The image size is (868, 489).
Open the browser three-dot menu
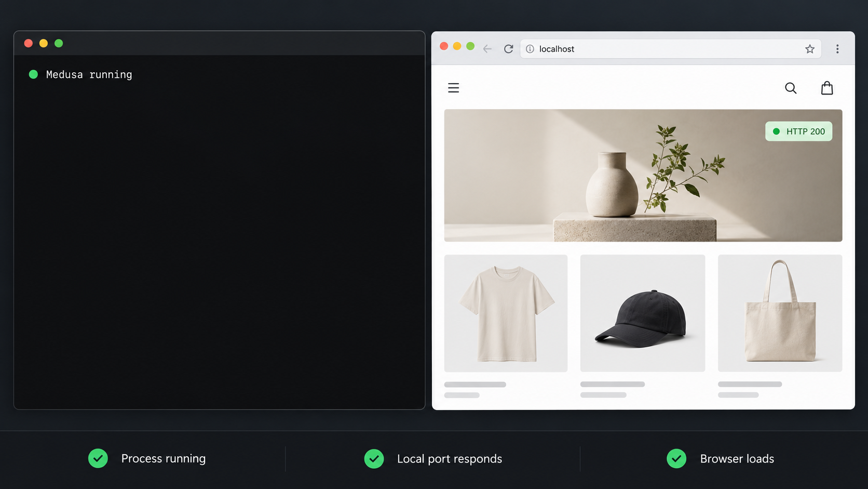pos(837,49)
